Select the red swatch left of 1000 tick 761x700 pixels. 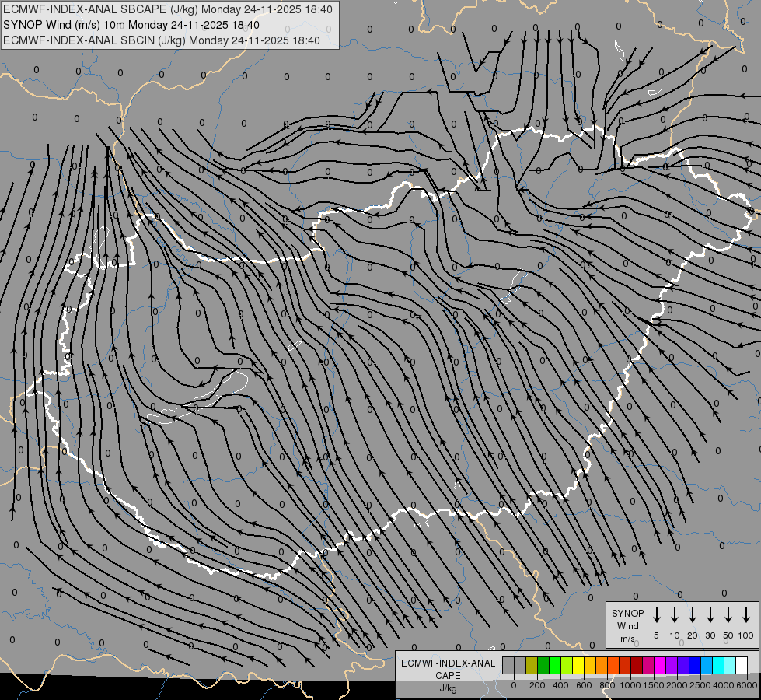625,665
